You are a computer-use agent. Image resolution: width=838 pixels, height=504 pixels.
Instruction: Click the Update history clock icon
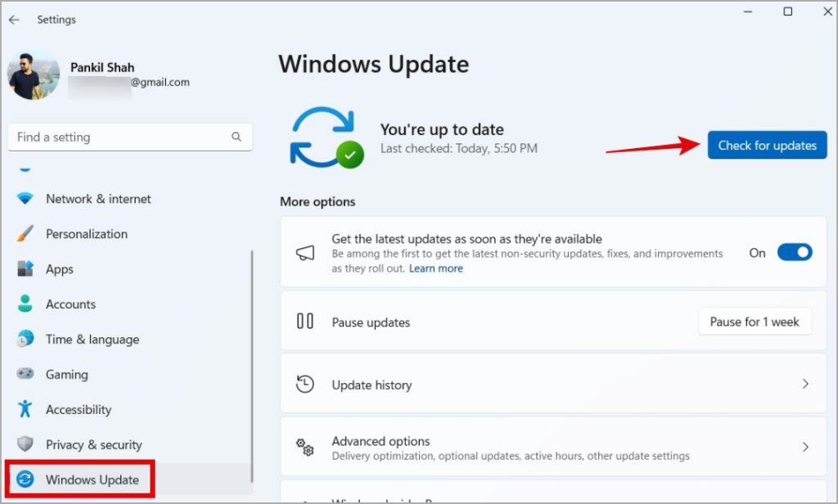(x=304, y=385)
